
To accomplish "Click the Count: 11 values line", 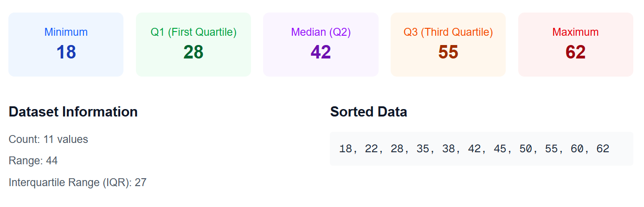I will pos(48,139).
